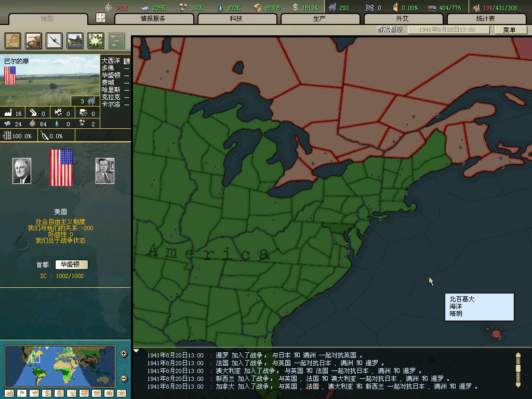Click the message log scrollbar
The width and height of the screenshot is (532, 399).
click(x=518, y=370)
